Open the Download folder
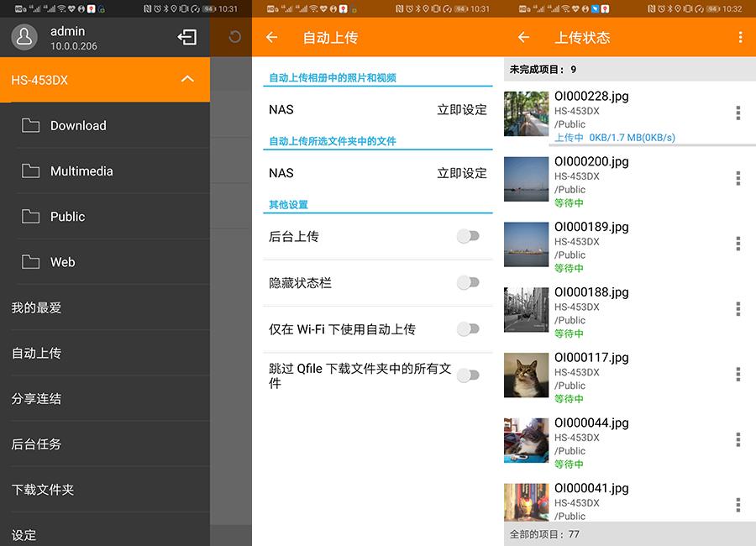This screenshot has height=546, width=756. [x=77, y=126]
